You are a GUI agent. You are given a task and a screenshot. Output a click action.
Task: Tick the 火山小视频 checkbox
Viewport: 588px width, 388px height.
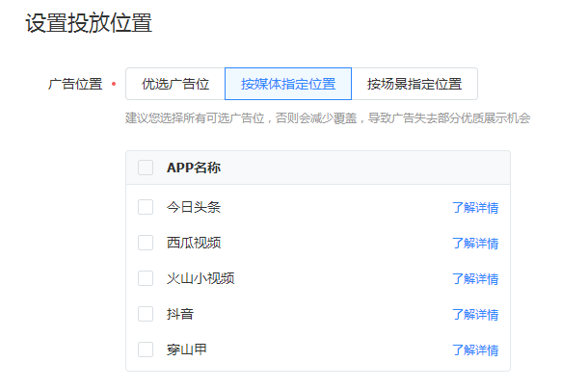(x=146, y=278)
